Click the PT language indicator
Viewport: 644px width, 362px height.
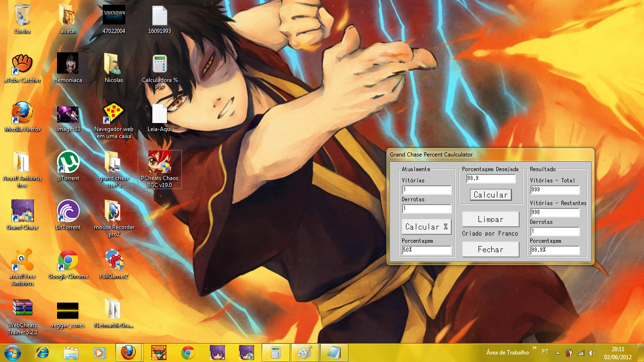(545, 352)
